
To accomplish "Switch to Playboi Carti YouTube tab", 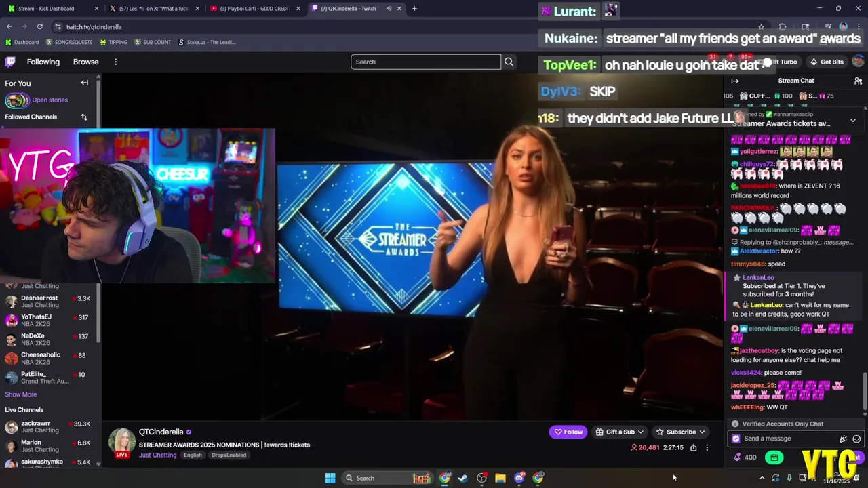I will click(x=255, y=9).
